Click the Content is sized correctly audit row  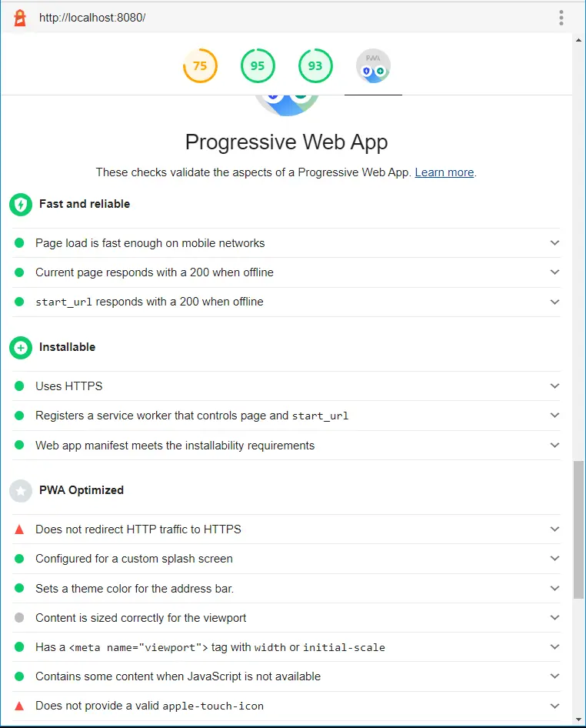(141, 618)
